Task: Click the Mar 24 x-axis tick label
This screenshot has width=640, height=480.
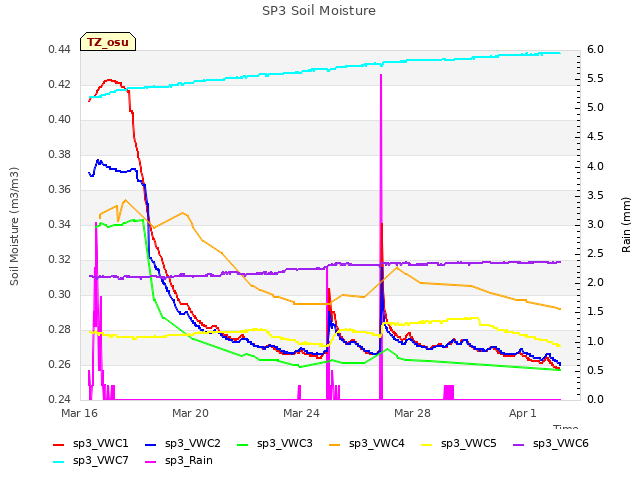Action: (301, 413)
